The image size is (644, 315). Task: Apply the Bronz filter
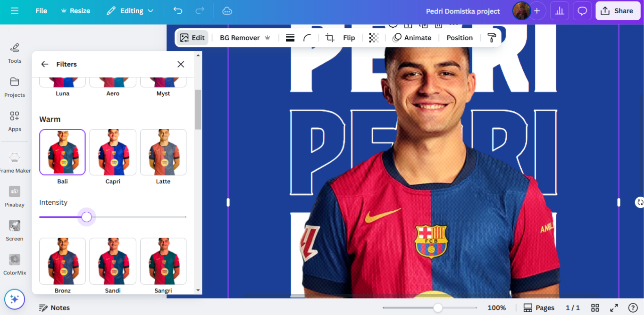[x=62, y=261]
